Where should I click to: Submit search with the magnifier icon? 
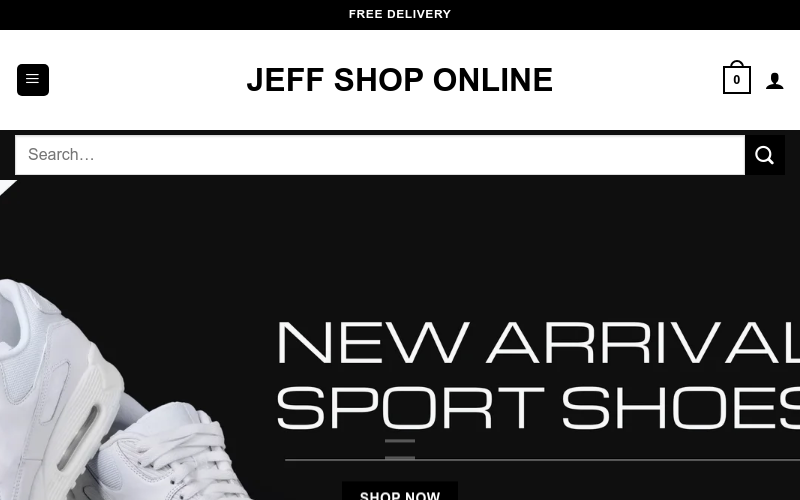pyautogui.click(x=764, y=155)
